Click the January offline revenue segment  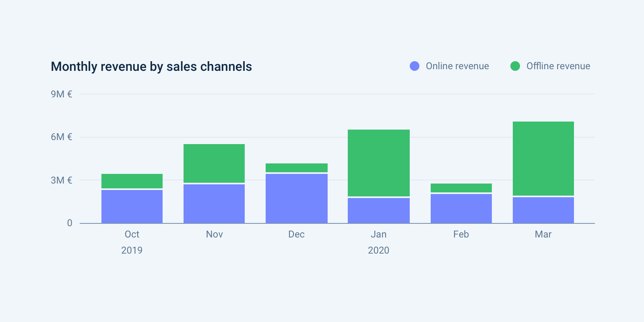point(379,163)
